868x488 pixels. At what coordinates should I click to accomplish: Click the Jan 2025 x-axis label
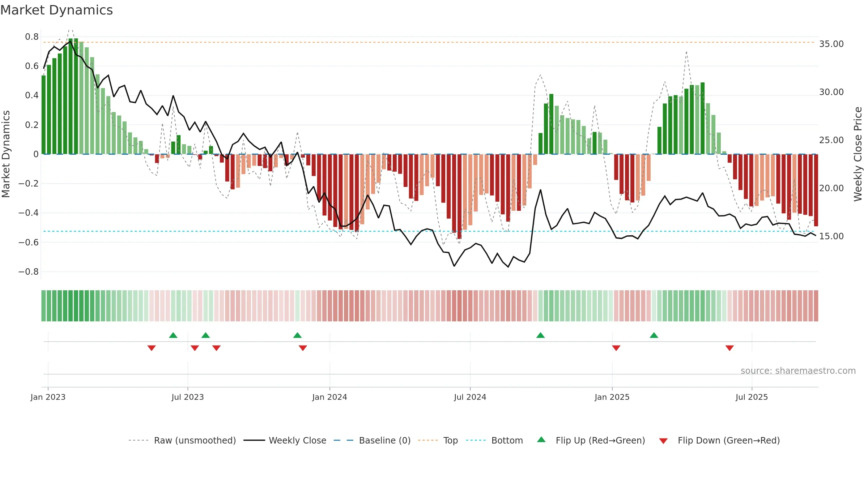[612, 397]
